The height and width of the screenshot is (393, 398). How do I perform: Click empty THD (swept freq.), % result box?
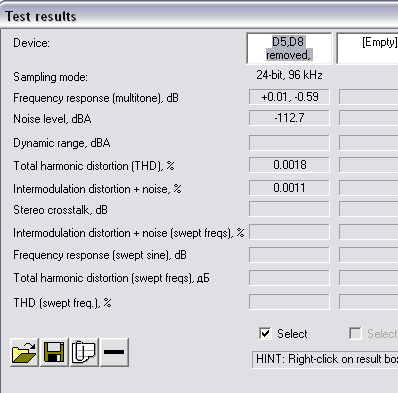click(x=289, y=302)
